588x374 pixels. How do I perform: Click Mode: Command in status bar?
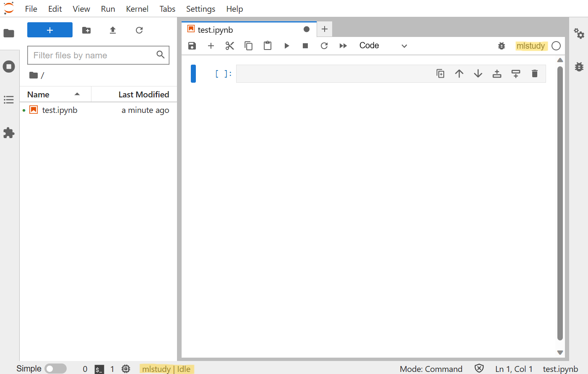pyautogui.click(x=431, y=369)
